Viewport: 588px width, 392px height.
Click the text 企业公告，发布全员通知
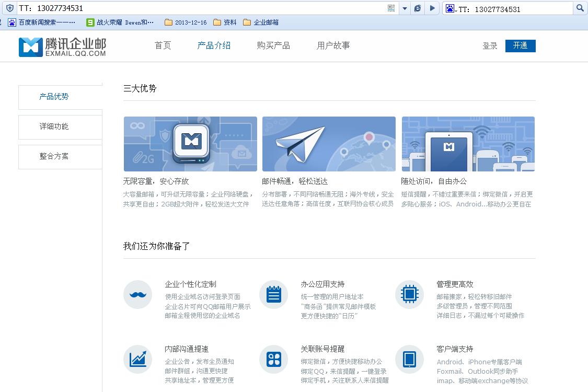click(199, 362)
